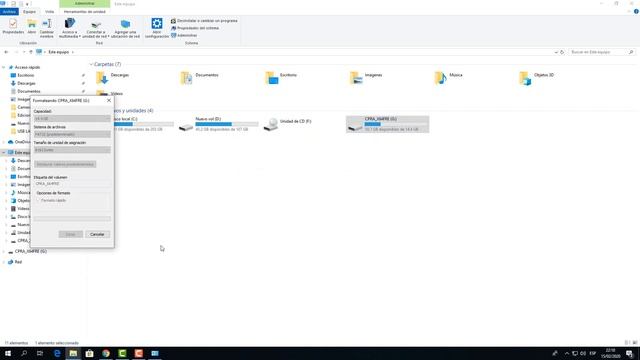Viewport: 640px width, 360px height.
Task: Open the Escritorio folder icon
Action: click(x=271, y=78)
